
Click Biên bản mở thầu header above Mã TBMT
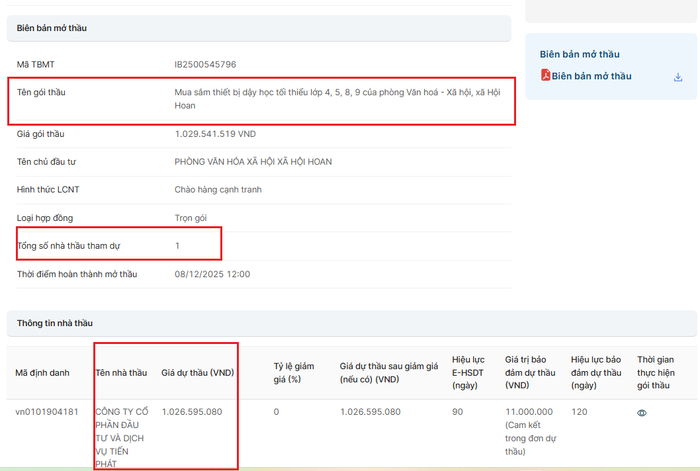coord(52,28)
